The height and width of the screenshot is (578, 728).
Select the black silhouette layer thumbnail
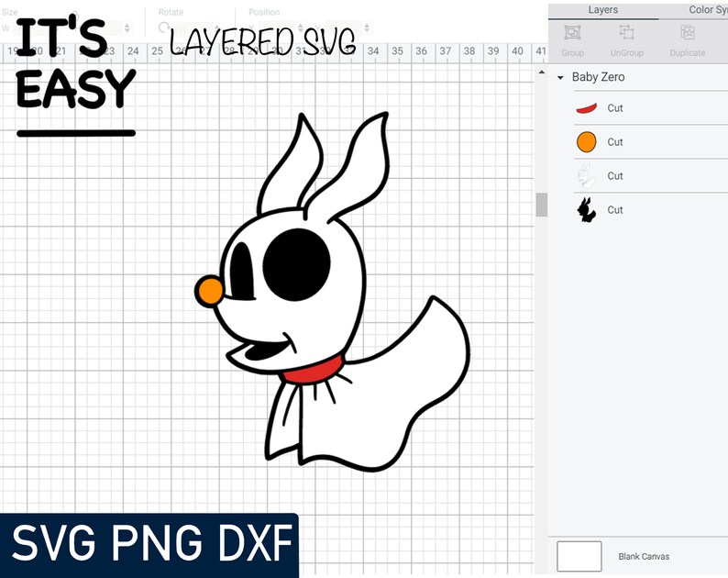(x=587, y=210)
